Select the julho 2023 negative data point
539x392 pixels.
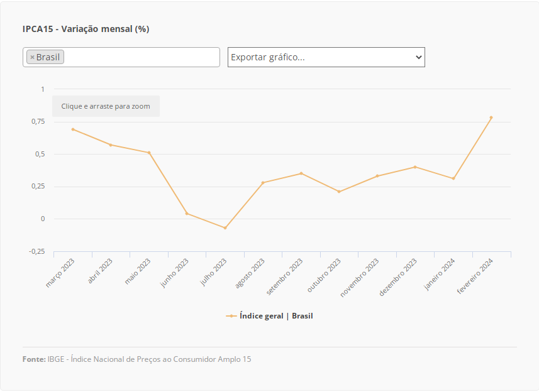[225, 228]
